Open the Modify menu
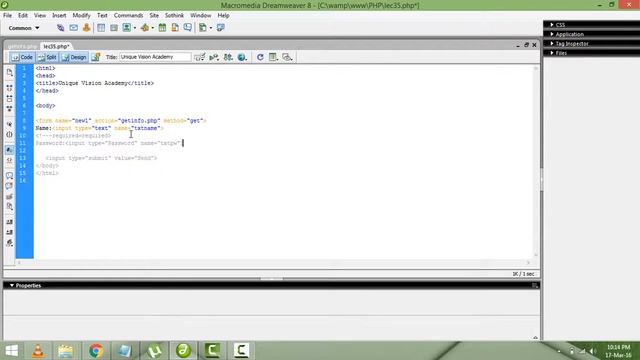The height and width of the screenshot is (360, 640). (81, 15)
